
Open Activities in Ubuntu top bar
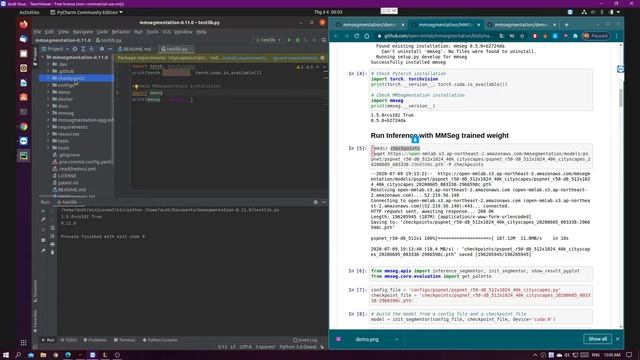coord(29,12)
